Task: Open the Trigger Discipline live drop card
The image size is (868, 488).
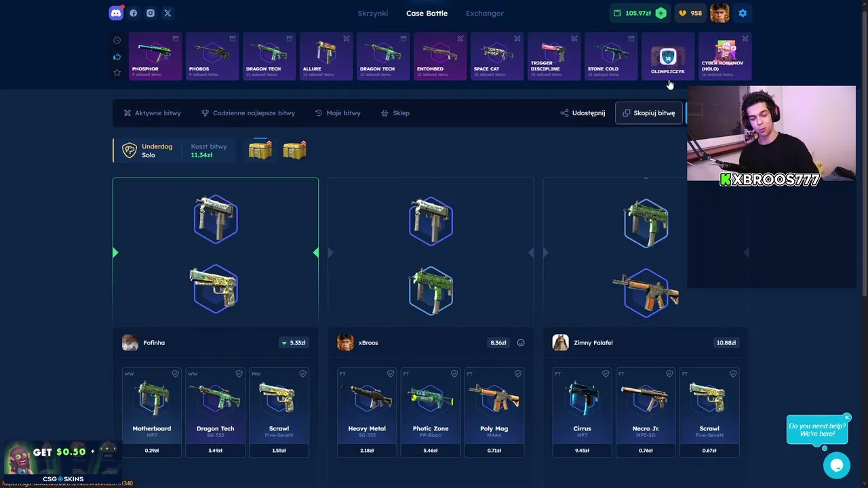Action: (x=554, y=56)
